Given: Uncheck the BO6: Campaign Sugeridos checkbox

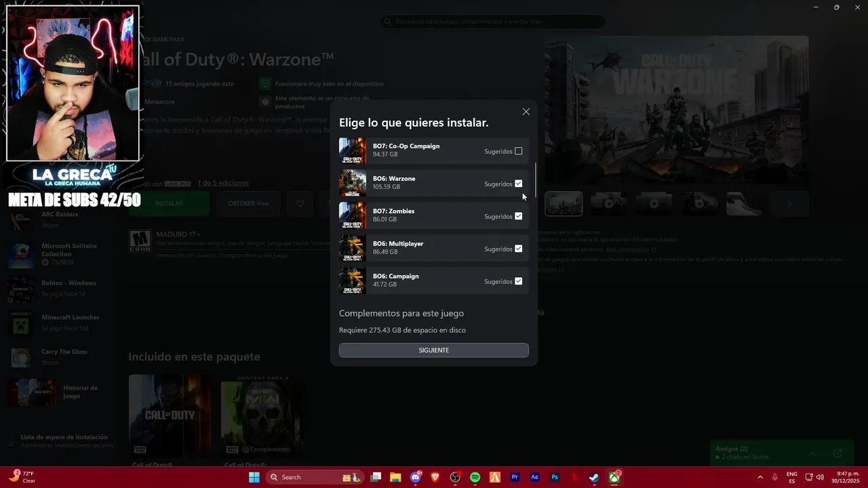Looking at the screenshot, I should tap(519, 281).
